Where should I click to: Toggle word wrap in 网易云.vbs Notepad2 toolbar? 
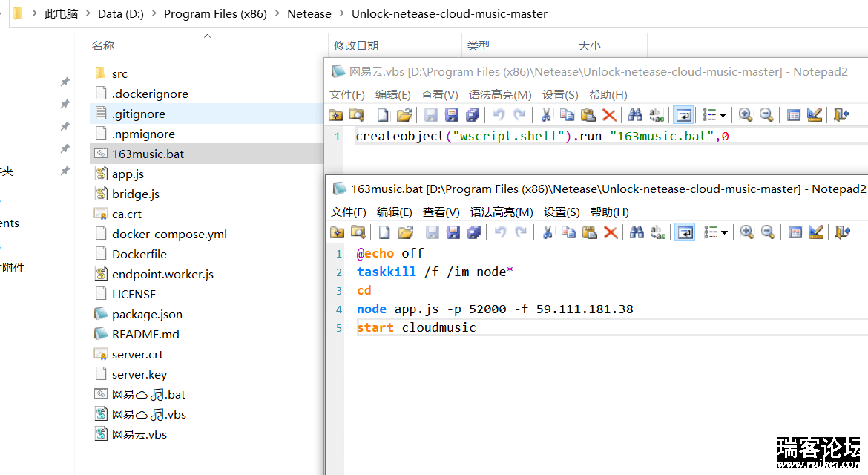[683, 115]
